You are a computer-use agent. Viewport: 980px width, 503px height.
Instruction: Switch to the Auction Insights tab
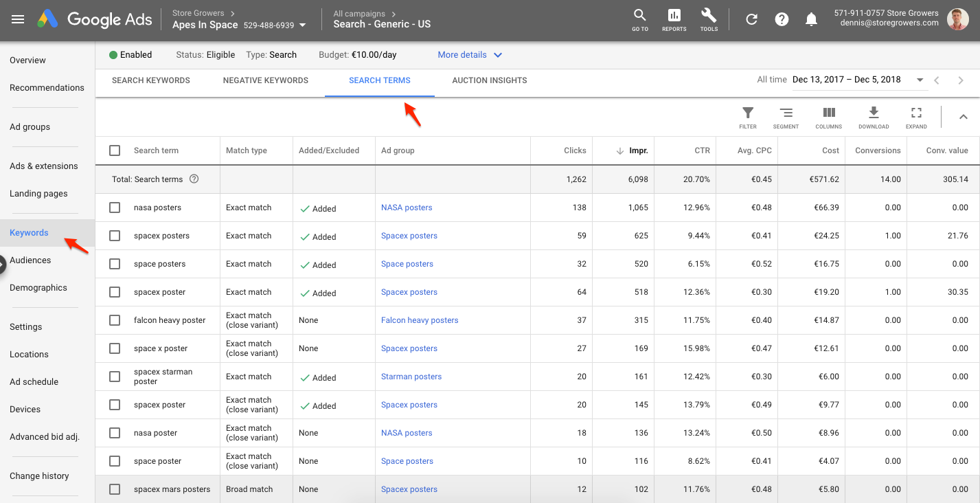tap(489, 80)
